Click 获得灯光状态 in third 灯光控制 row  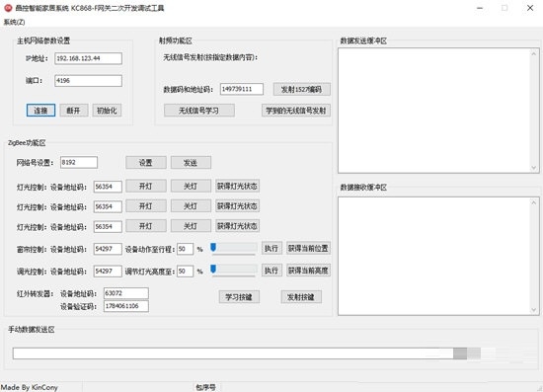(x=237, y=226)
